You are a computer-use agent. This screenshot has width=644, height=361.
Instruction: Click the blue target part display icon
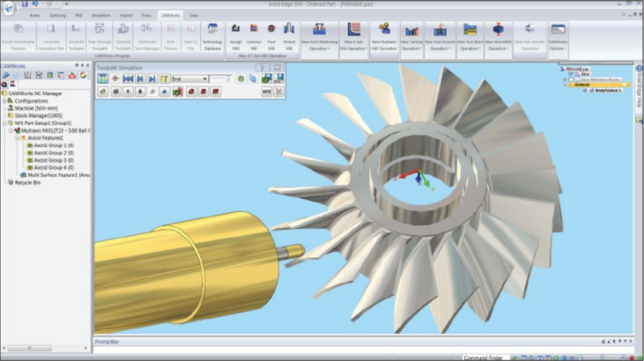(253, 78)
